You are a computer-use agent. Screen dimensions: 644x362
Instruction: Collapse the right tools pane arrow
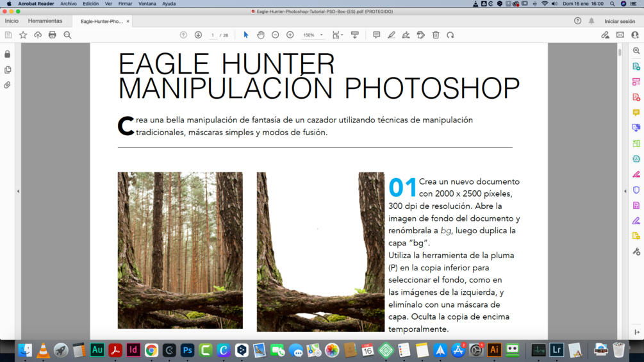tap(625, 192)
